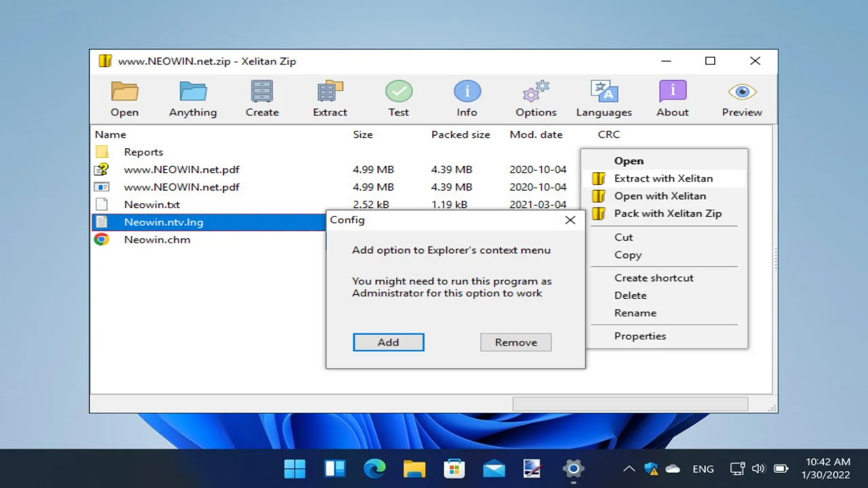
Task: Click the icon beside Neowin.txt
Action: pyautogui.click(x=102, y=204)
